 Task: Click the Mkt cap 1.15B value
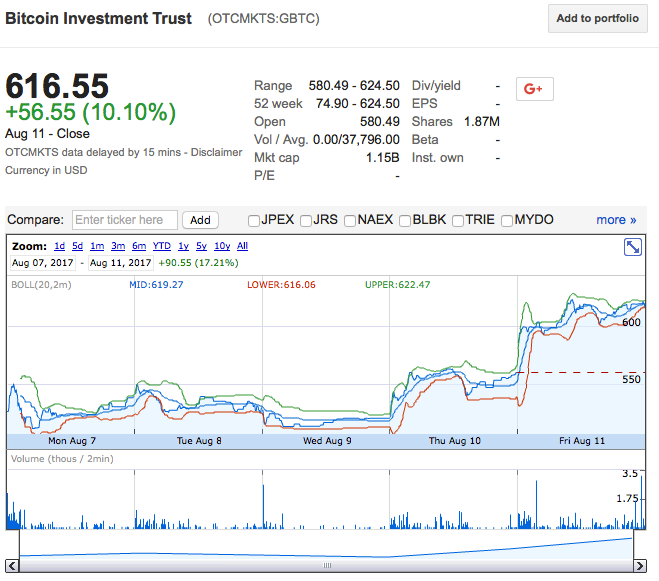point(382,158)
